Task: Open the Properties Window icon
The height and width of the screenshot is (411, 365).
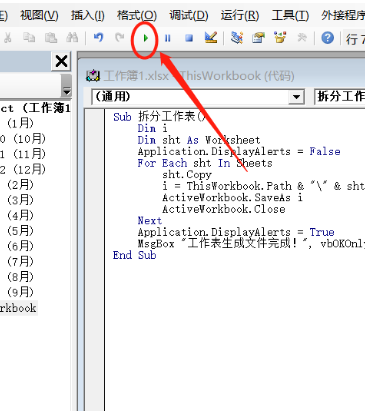Action: click(258, 38)
